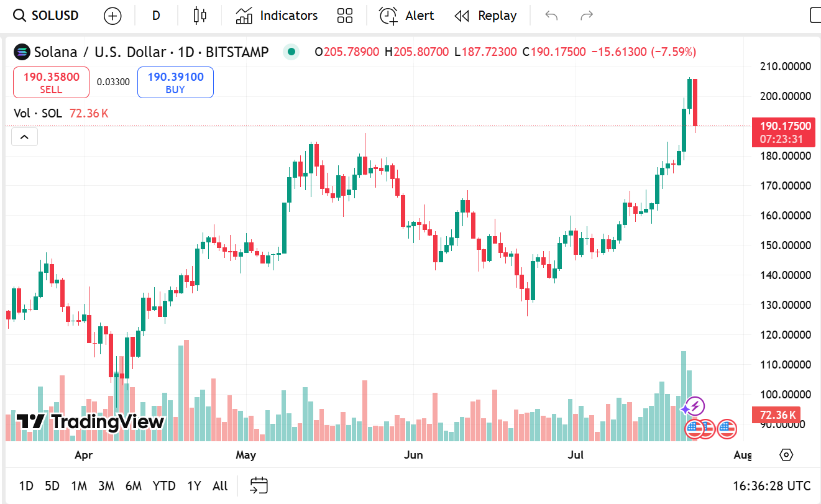Image resolution: width=821 pixels, height=504 pixels.
Task: Click the SOLUSD symbol search magnifier
Action: pos(19,16)
